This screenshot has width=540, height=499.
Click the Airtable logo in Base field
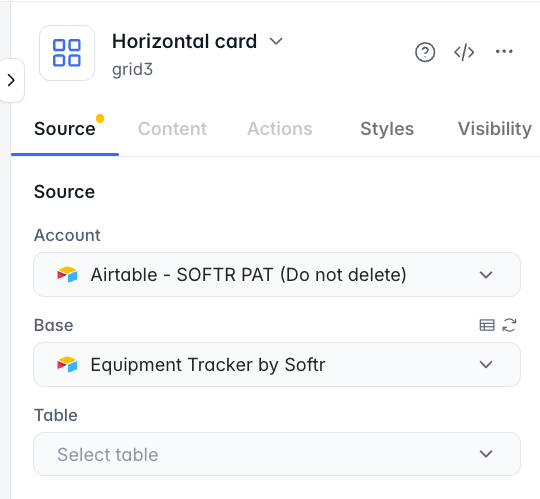click(67, 365)
